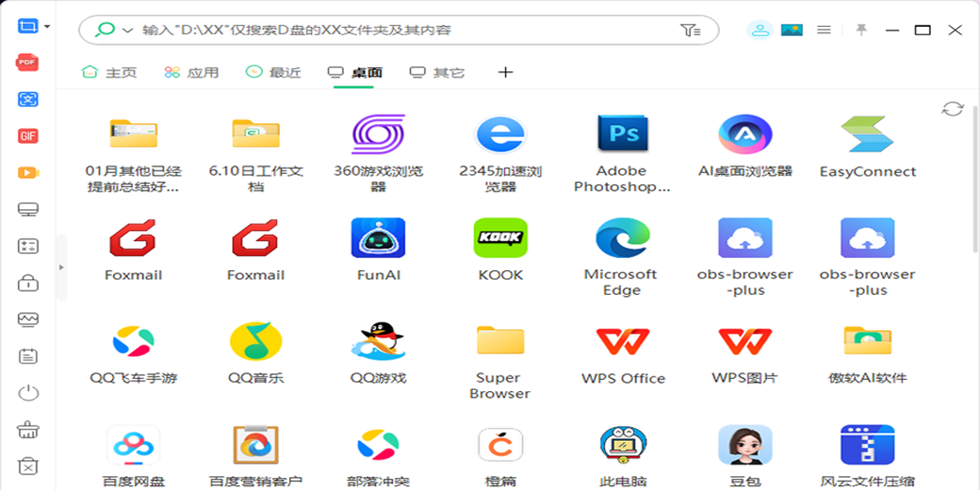This screenshot has height=490, width=980.
Task: Click the Microsoft Edge name label
Action: [x=621, y=282]
